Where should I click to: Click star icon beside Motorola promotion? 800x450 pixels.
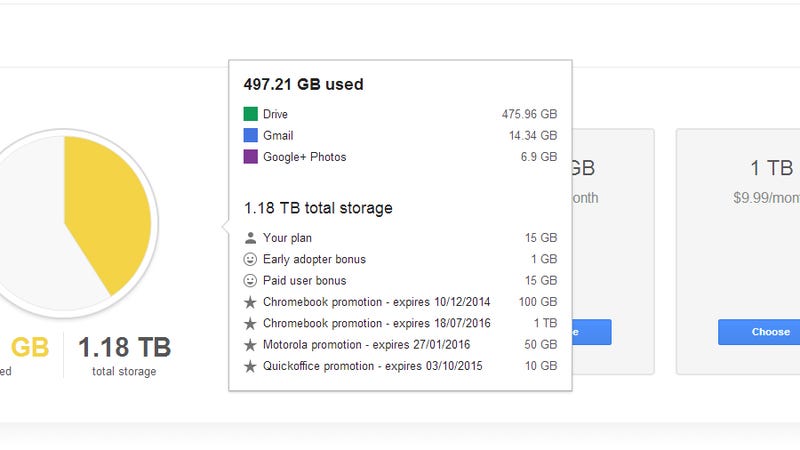[250, 345]
